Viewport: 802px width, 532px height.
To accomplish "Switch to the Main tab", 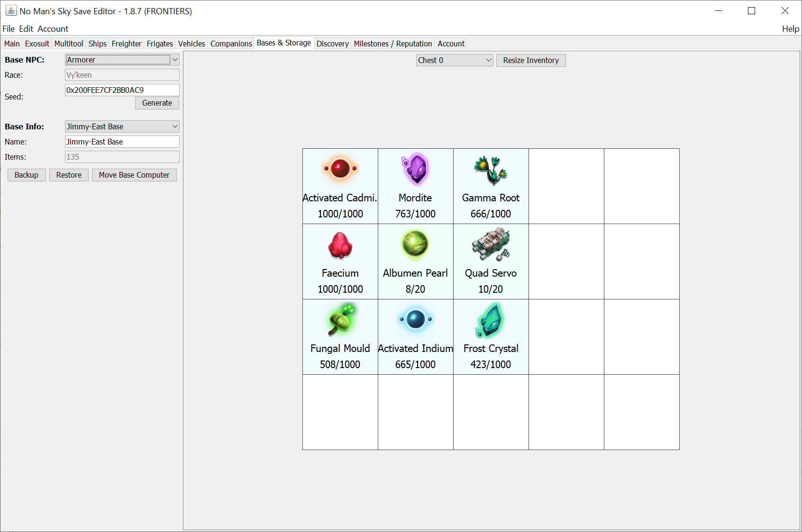I will click(x=12, y=44).
